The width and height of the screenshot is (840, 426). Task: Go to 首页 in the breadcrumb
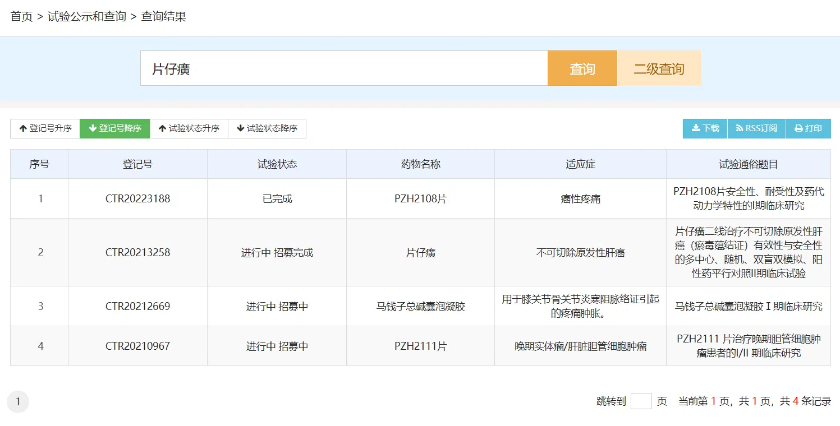click(x=21, y=17)
